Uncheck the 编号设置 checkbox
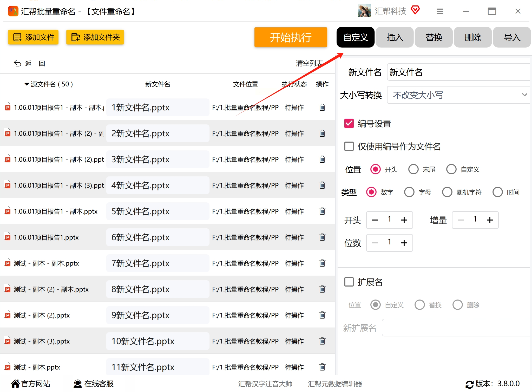Viewport: 532px width, 392px height. (349, 124)
